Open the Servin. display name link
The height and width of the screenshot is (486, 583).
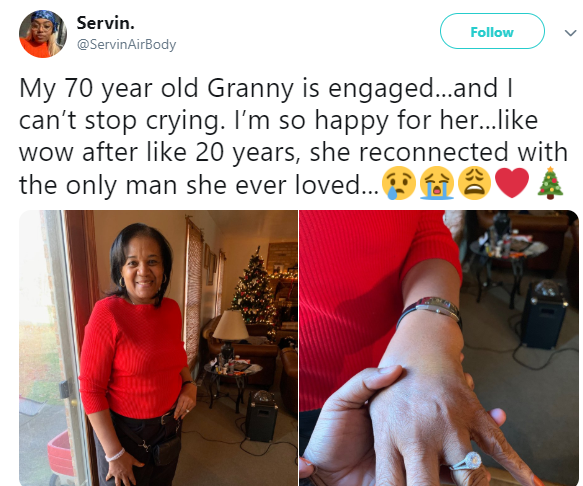click(x=106, y=23)
